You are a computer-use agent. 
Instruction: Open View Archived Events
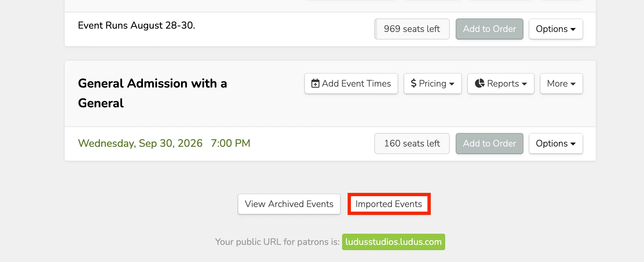click(x=289, y=204)
